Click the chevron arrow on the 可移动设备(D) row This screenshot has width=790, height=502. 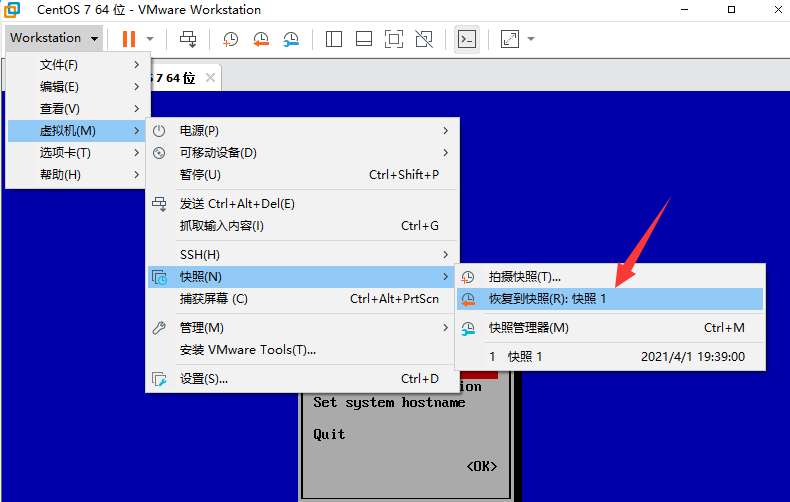445,153
